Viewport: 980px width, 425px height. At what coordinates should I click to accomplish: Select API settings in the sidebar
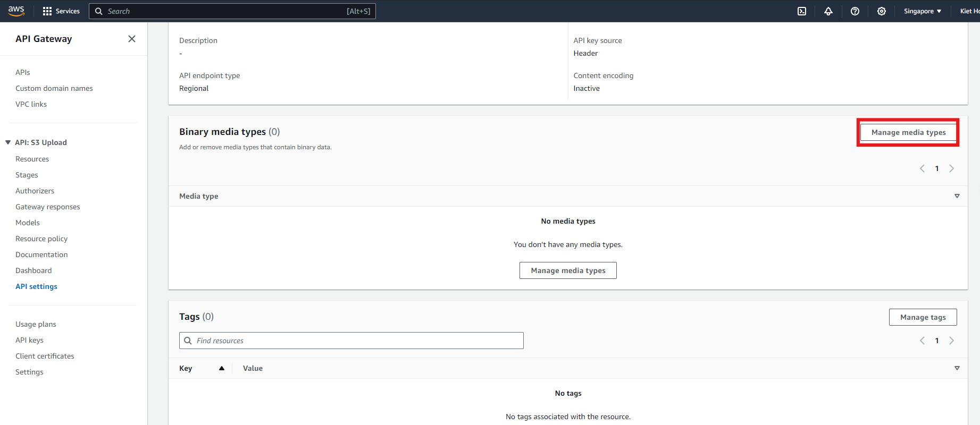(36, 286)
